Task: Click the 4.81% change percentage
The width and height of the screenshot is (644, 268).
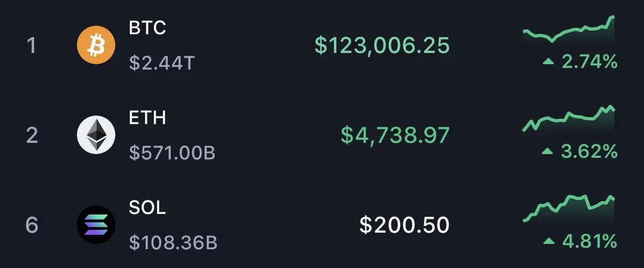Action: point(590,242)
